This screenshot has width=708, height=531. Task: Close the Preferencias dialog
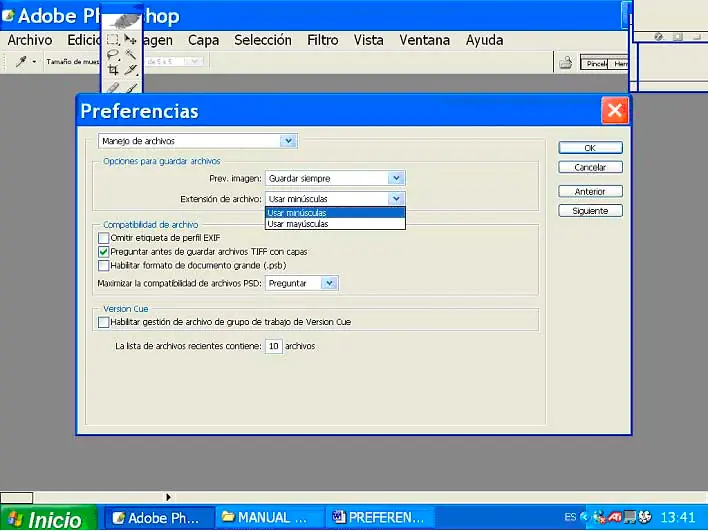615,110
